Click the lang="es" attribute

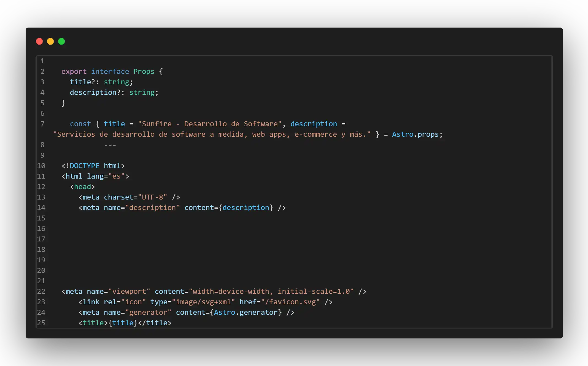106,176
